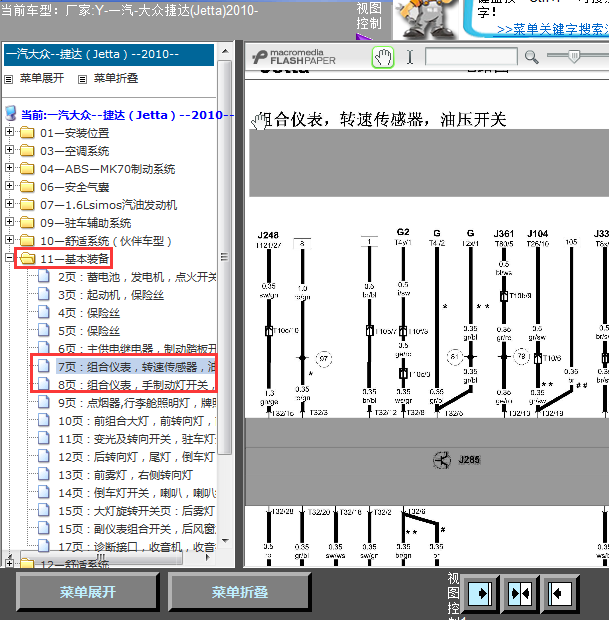Viewport: 609px width, 621px height.
Task: Adjust the FlashPaper zoom slider handle
Action: coord(574,56)
